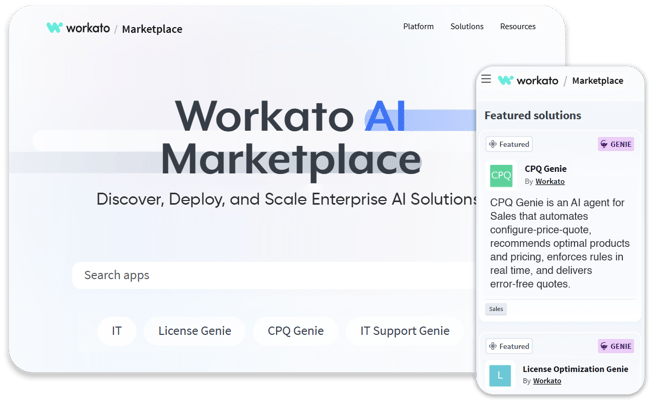Open the Marketplace link in desktop header

[152, 29]
